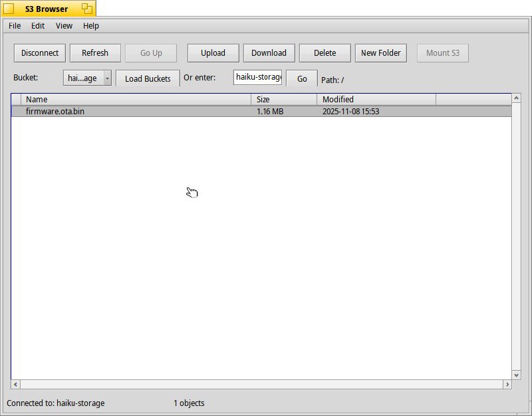Image resolution: width=532 pixels, height=416 pixels.
Task: Click the Upload button
Action: pyautogui.click(x=213, y=53)
